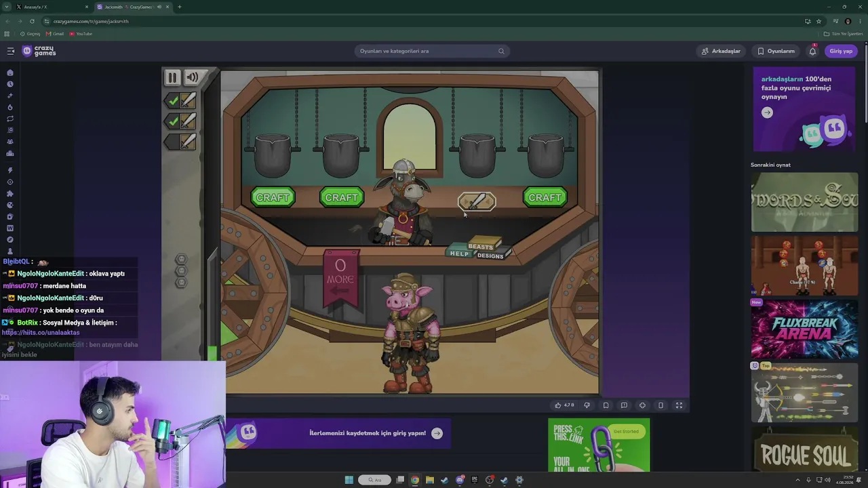Click the Giriş yap login button

click(841, 51)
